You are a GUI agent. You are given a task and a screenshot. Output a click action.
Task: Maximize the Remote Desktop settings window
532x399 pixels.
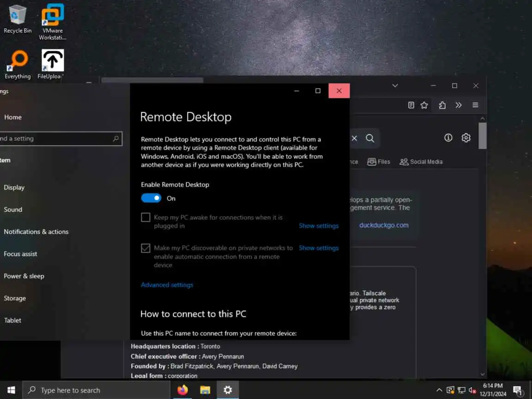(x=318, y=91)
